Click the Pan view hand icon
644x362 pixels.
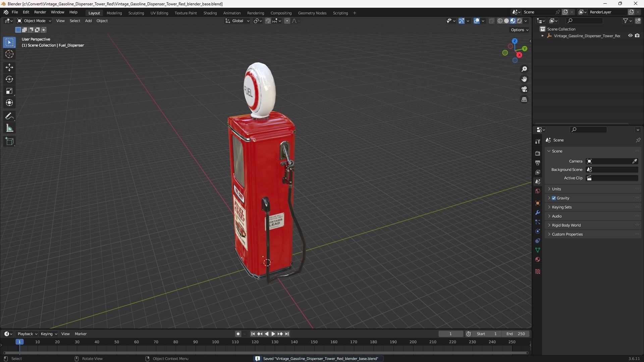pos(524,79)
